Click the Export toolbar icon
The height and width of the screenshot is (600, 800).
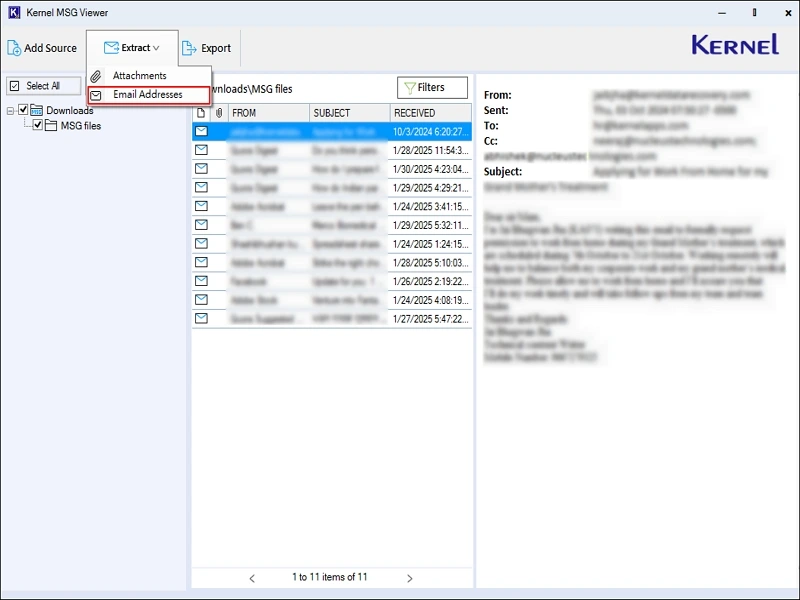189,47
